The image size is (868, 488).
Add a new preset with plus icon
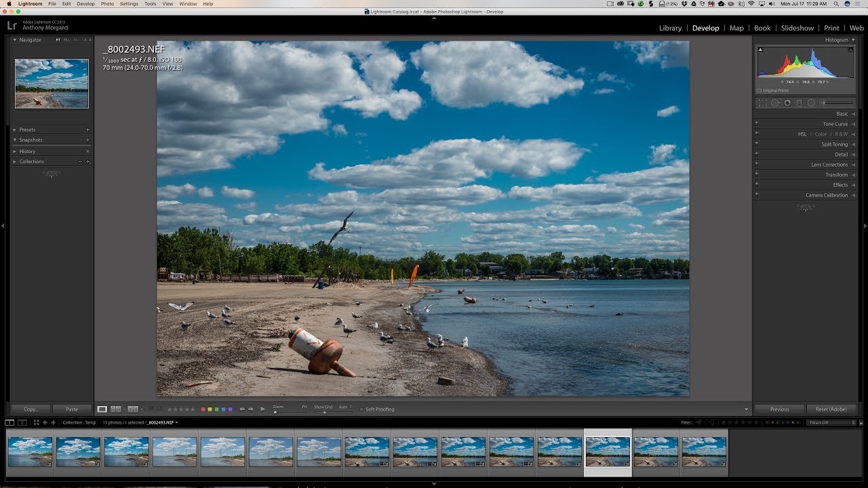click(87, 129)
